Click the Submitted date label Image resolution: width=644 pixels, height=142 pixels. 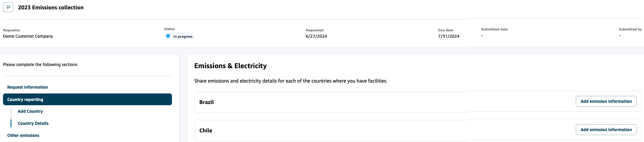494,29
